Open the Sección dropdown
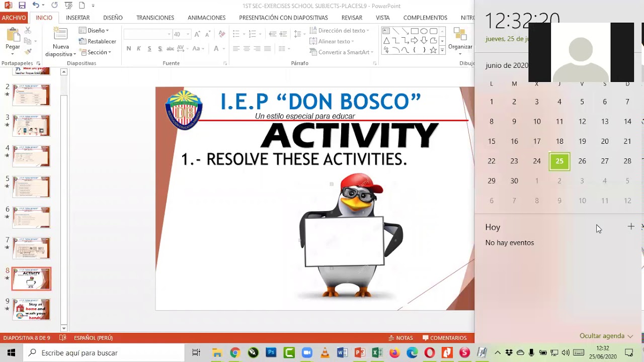Image resolution: width=644 pixels, height=362 pixels. (x=95, y=52)
